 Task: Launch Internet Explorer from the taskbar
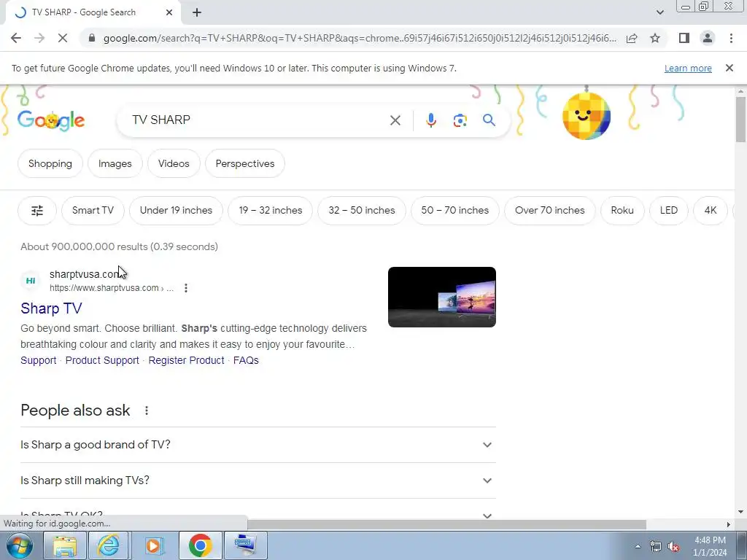(x=108, y=545)
